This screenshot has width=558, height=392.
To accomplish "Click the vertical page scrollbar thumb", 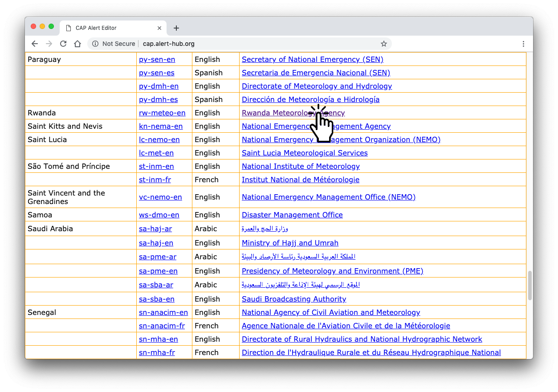I will tap(530, 286).
